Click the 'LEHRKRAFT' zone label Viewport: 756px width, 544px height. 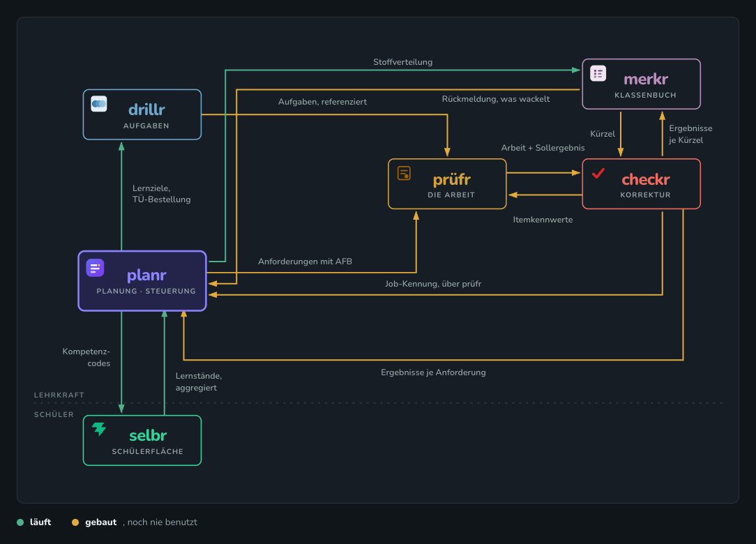click(59, 395)
